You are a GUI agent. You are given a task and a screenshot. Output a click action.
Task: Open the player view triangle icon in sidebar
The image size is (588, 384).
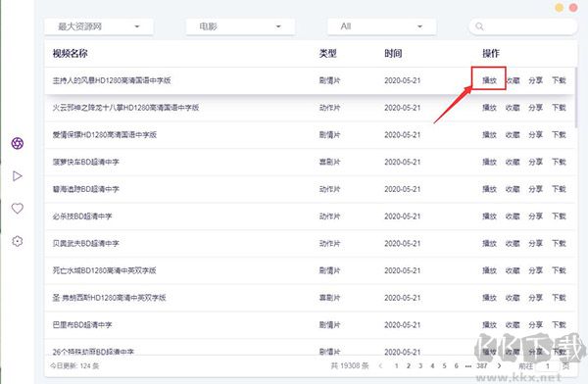18,176
